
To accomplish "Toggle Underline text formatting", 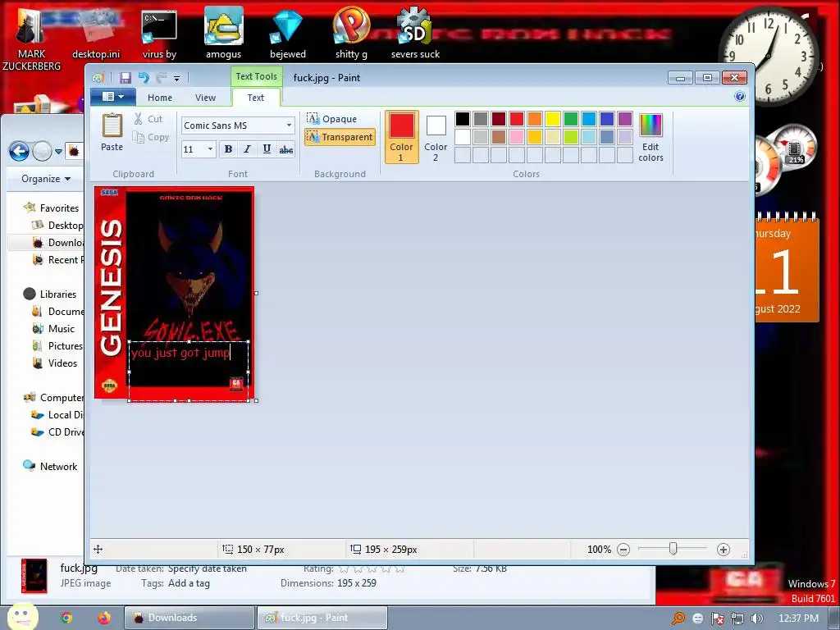I will click(267, 149).
